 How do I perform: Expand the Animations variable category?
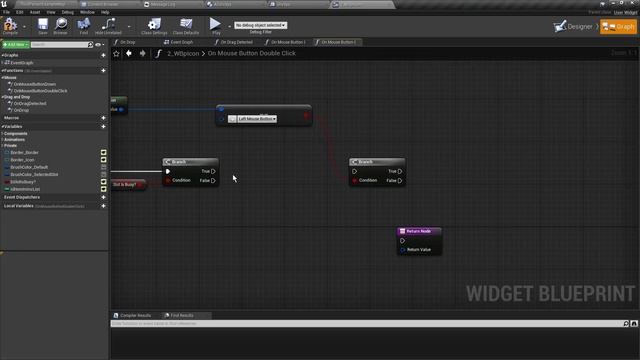2,140
